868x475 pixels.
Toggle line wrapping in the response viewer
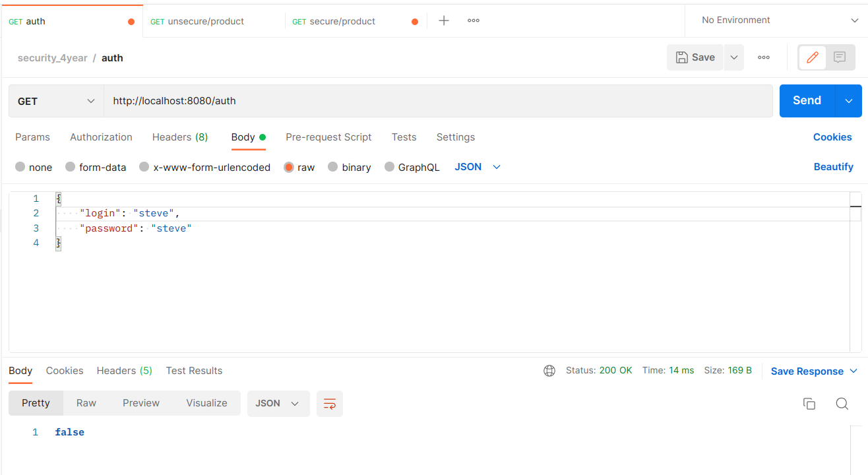pos(329,403)
